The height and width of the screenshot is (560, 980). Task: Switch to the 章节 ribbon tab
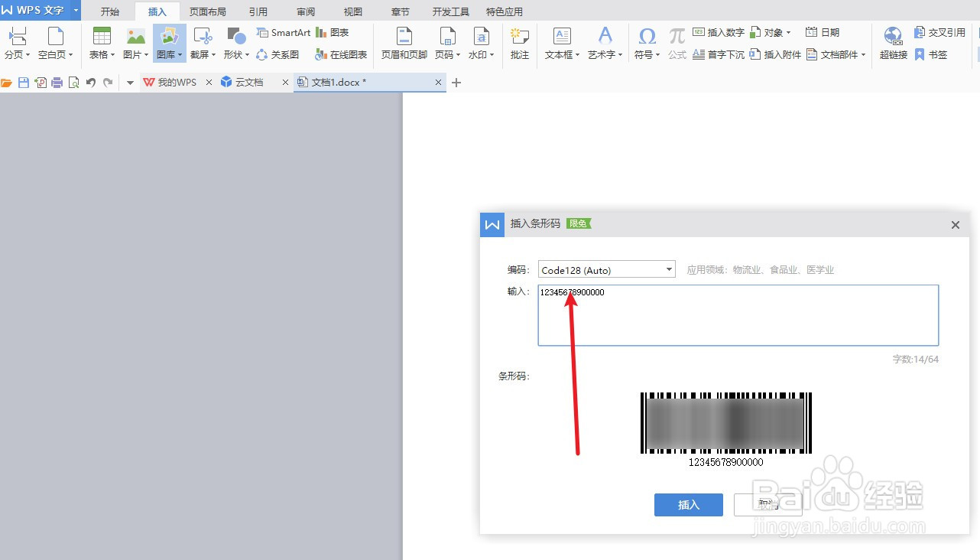tap(401, 11)
